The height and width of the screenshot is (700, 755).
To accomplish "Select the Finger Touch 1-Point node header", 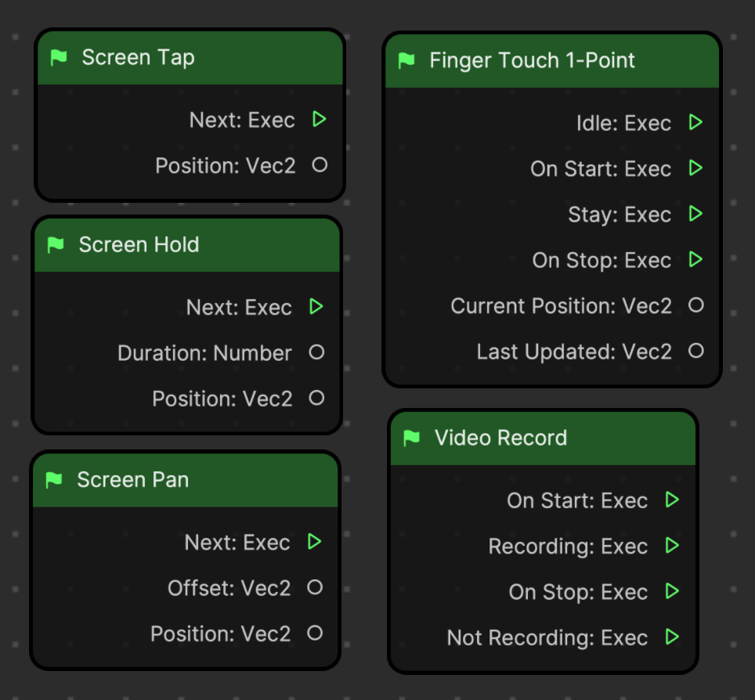I will coord(552,60).
